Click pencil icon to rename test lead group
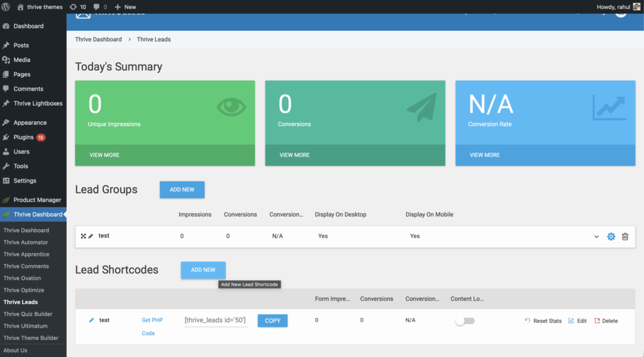 pyautogui.click(x=91, y=236)
